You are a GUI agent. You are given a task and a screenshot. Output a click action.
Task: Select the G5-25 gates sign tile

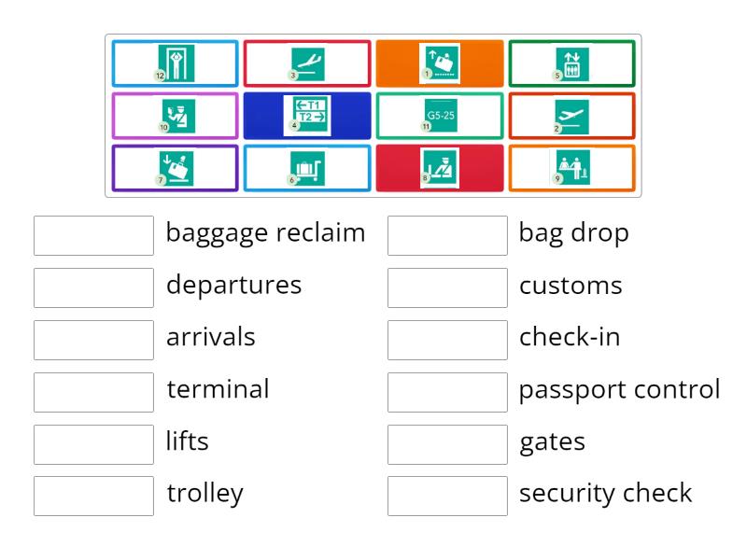[439, 116]
